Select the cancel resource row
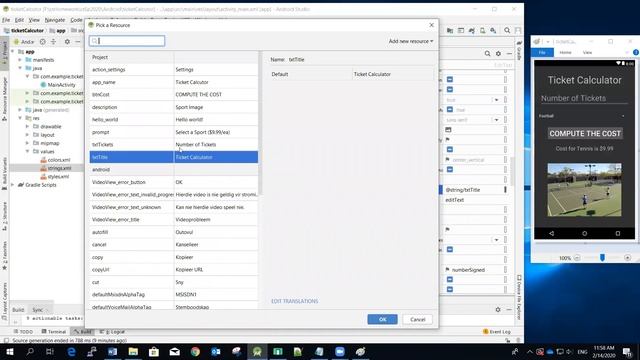The height and width of the screenshot is (360, 640). (174, 244)
